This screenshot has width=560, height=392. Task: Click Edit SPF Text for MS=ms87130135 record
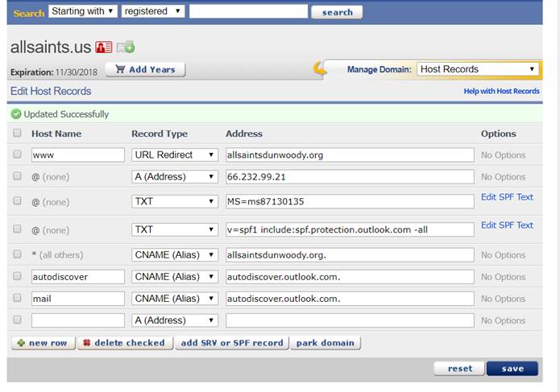507,197
